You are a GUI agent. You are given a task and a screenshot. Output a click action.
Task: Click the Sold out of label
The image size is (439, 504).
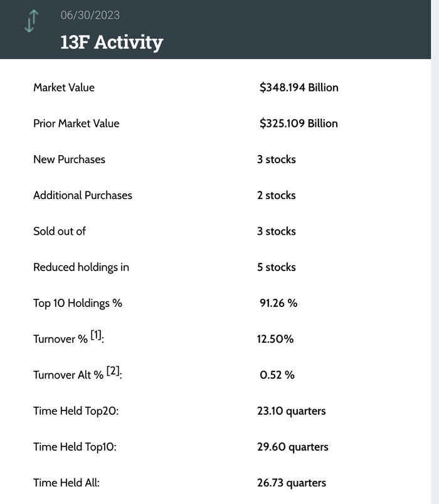click(x=60, y=231)
